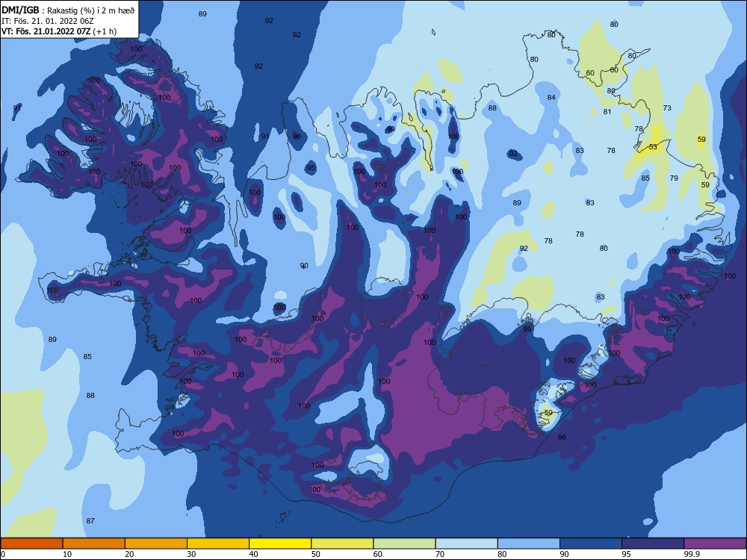Click the legend tick label '99.9'
This screenshot has height=560, width=747.
pyautogui.click(x=691, y=554)
